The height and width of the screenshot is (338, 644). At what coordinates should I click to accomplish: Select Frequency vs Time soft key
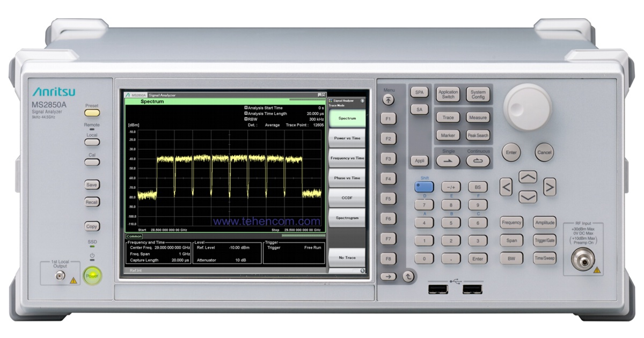(x=347, y=158)
